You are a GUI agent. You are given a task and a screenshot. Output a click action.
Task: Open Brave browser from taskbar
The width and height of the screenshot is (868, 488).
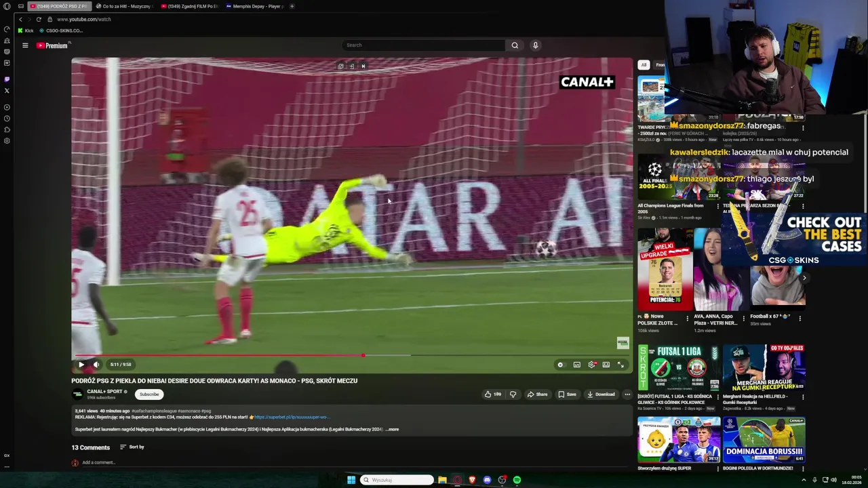coord(472,480)
